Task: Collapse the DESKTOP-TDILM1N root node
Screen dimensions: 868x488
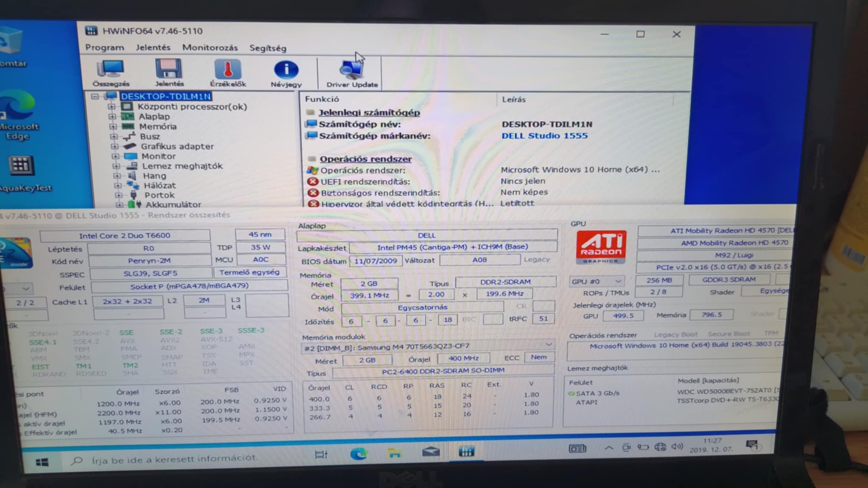Action: [95, 96]
